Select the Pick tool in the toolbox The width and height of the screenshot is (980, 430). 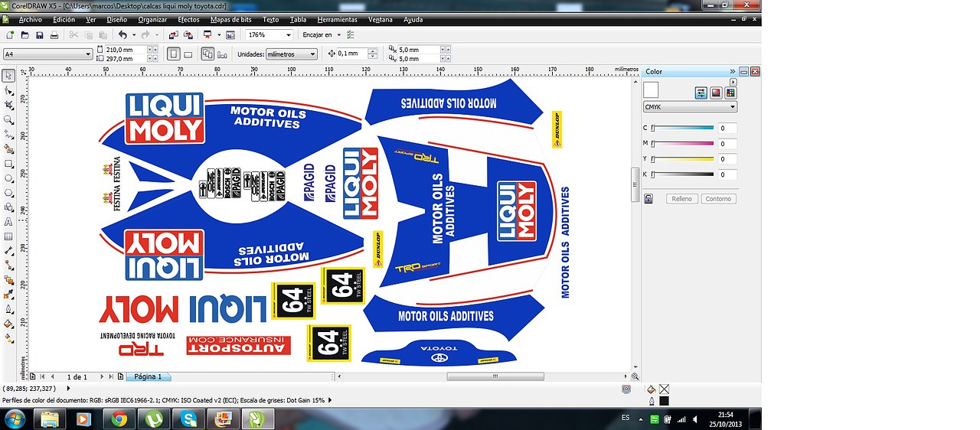[8, 76]
